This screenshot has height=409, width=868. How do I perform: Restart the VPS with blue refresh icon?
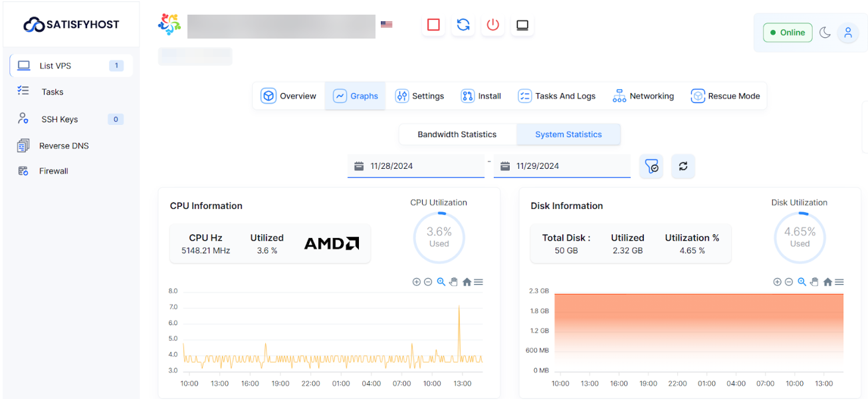[463, 25]
